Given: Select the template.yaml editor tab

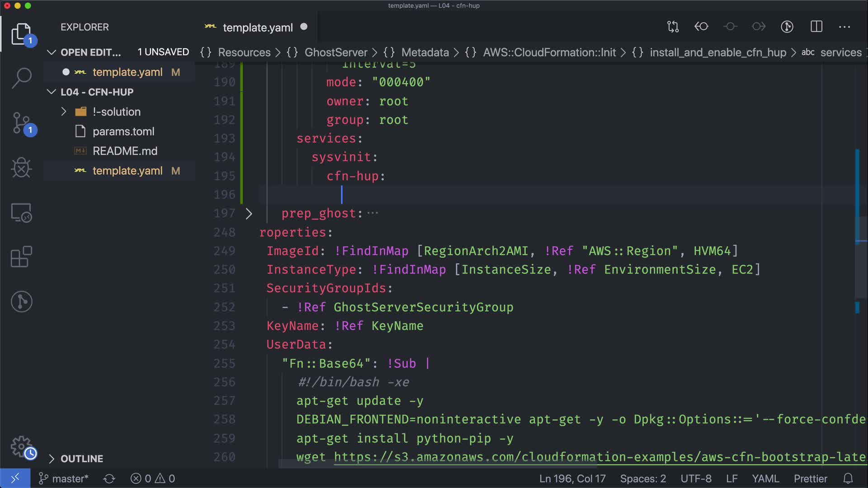Looking at the screenshot, I should [x=258, y=28].
